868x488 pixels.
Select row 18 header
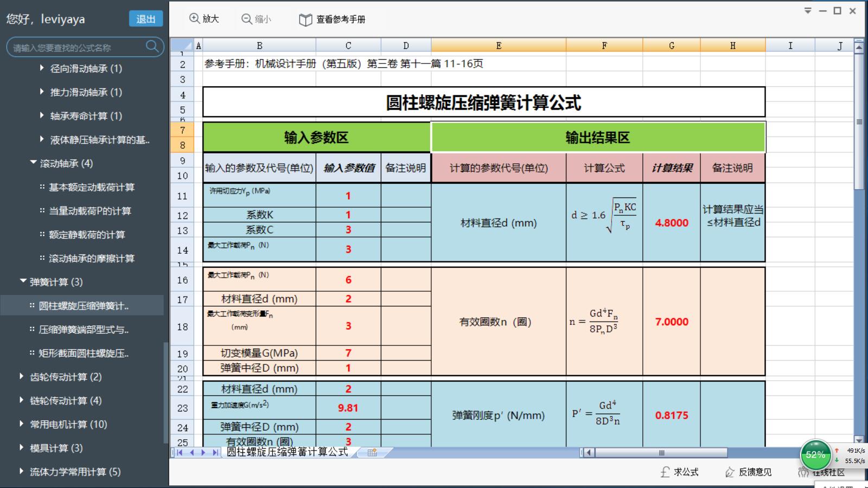[x=182, y=326]
